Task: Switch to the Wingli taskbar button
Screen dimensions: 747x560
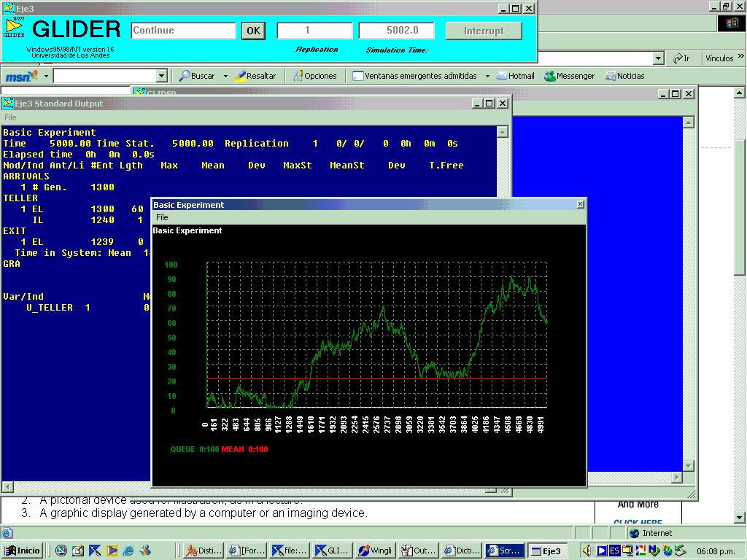Action: coord(376,551)
